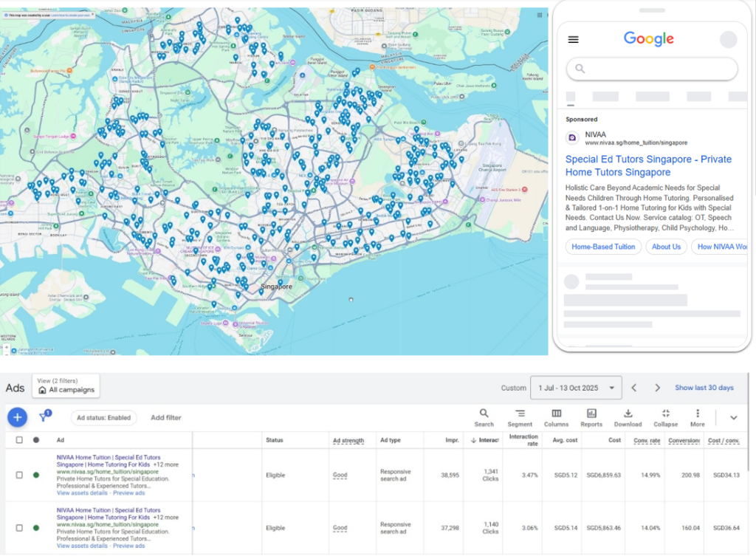Select the second ad row checkbox
This screenshot has width=756, height=559.
click(x=19, y=528)
